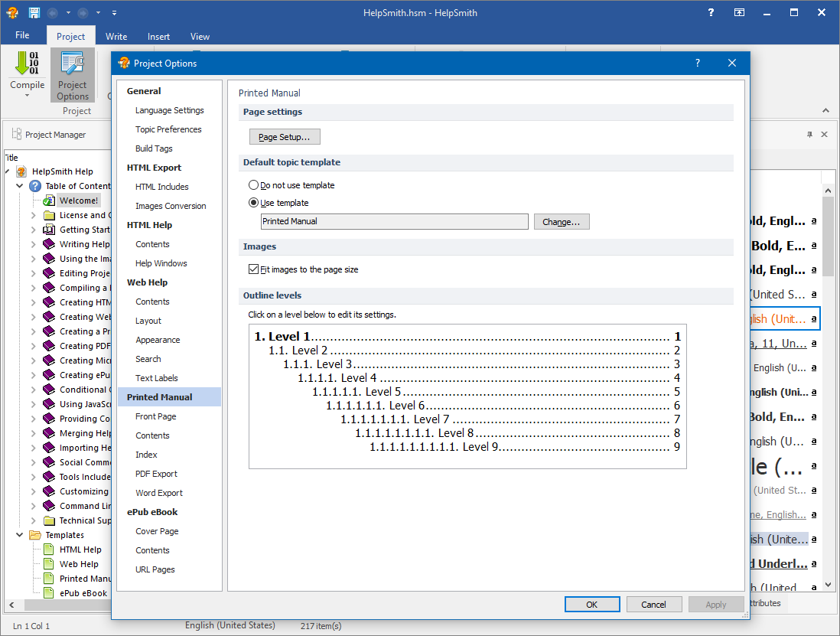The image size is (840, 636).
Task: Collapse the ribbon with the chevron
Action: pyautogui.click(x=825, y=110)
